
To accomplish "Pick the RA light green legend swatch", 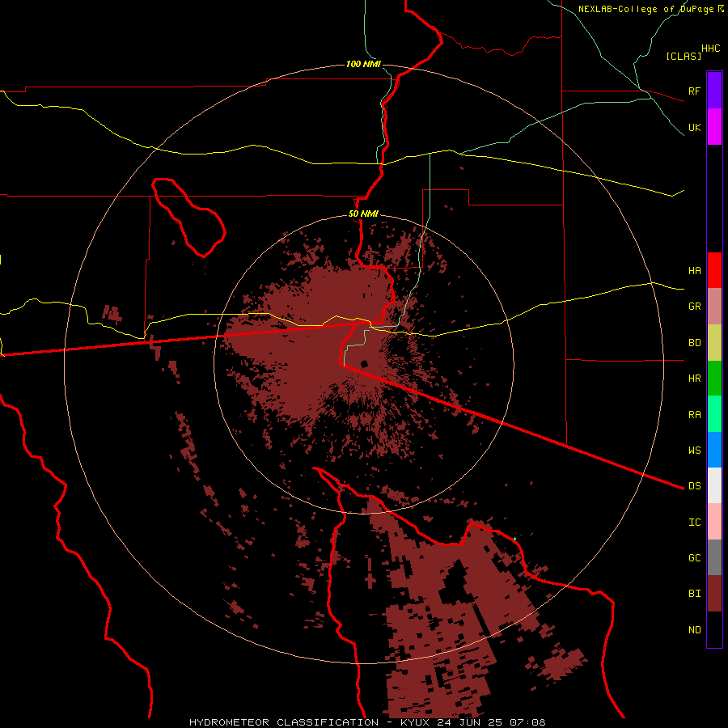I will [x=714, y=414].
